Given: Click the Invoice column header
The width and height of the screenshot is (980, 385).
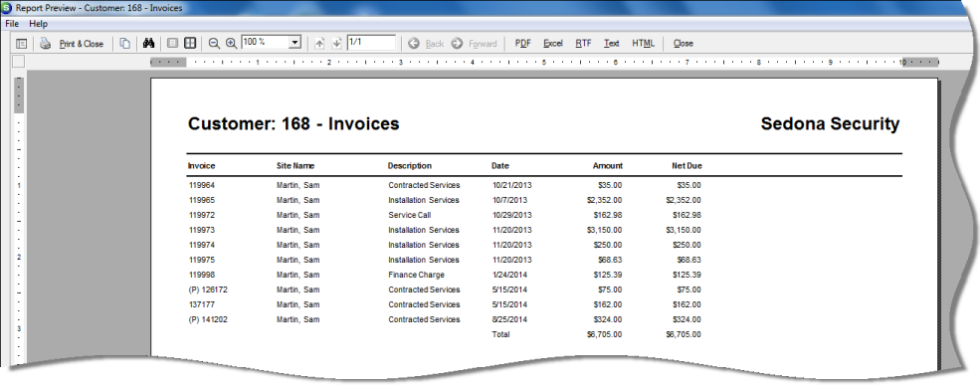Looking at the screenshot, I should pos(201,166).
